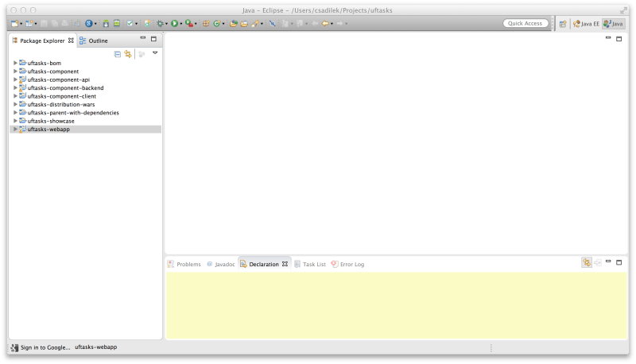Screen dimensions: 636x364
Task: Click the new Java project wizard icon with the dropdown
Action: pos(29,24)
